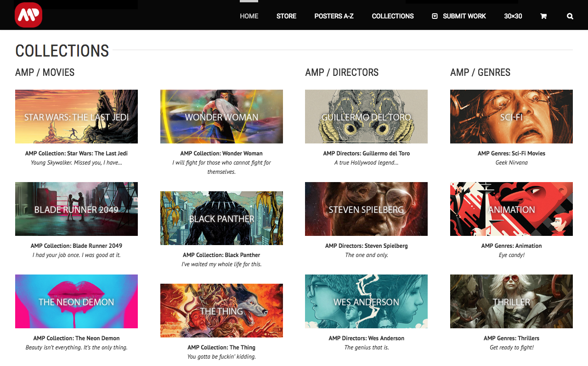Open the 30×30 menu item
588x366 pixels.
[x=513, y=16]
